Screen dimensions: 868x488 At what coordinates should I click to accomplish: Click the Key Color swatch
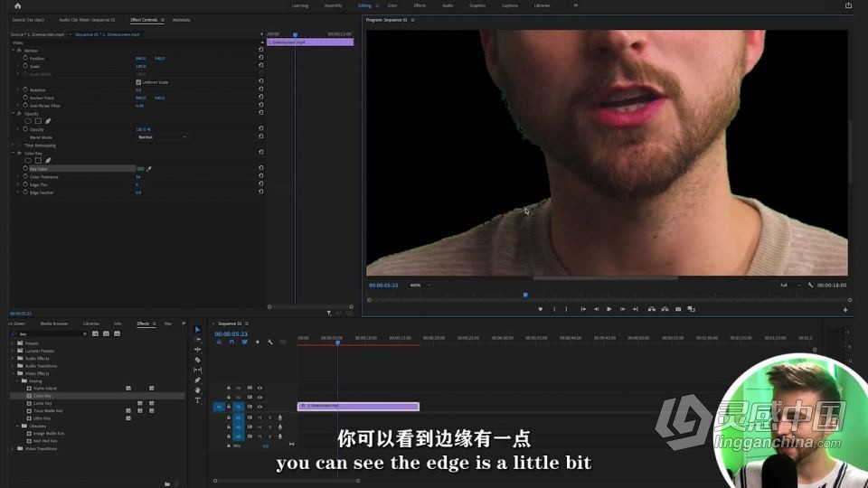pyautogui.click(x=140, y=169)
